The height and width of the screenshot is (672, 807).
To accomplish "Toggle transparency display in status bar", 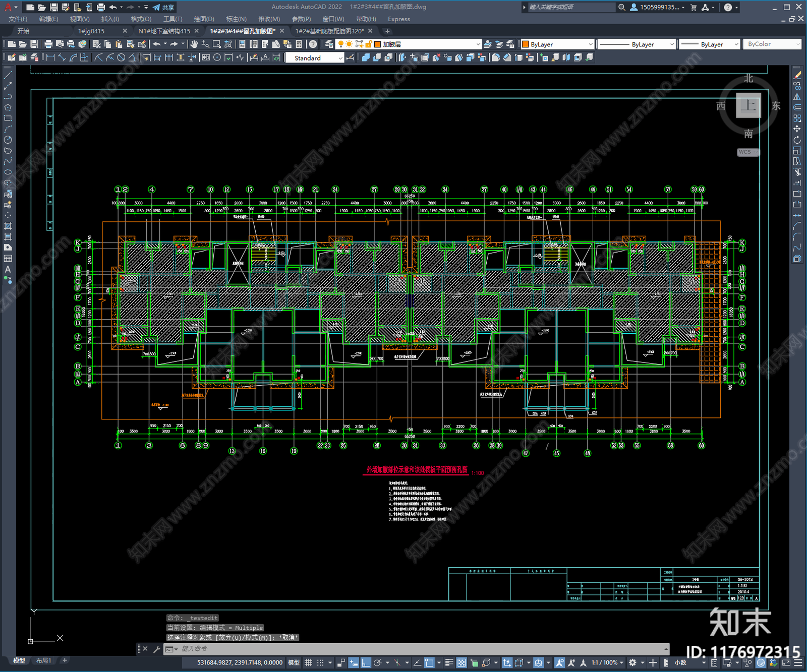I will (462, 662).
